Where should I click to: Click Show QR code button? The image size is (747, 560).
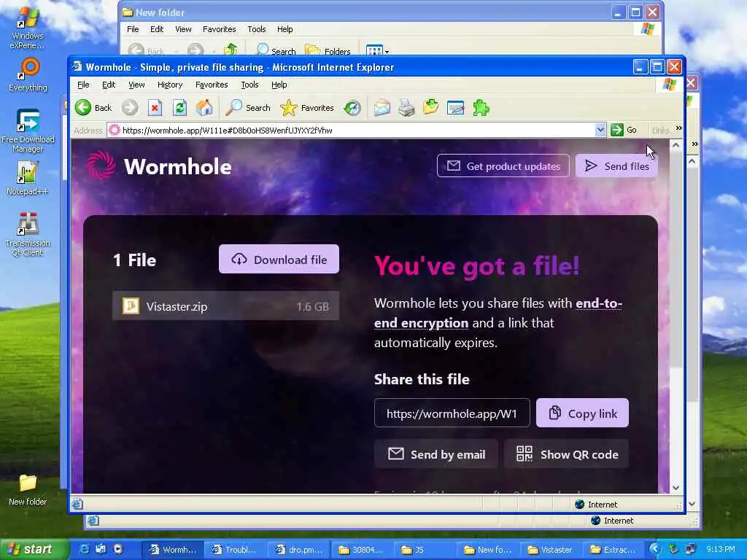click(566, 454)
